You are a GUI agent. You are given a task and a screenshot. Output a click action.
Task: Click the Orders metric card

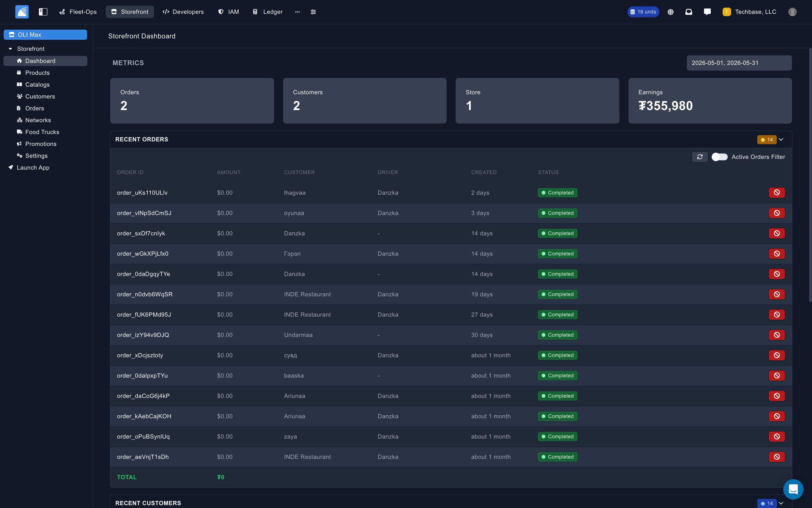(192, 101)
